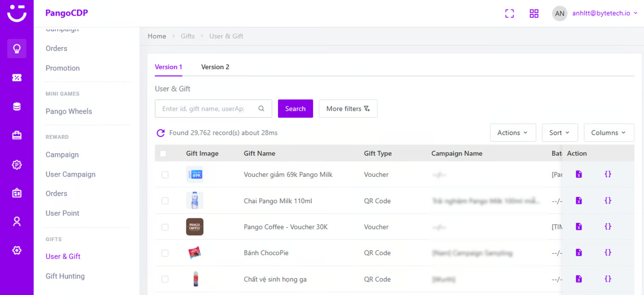Click the Gift Type column header

tap(378, 153)
